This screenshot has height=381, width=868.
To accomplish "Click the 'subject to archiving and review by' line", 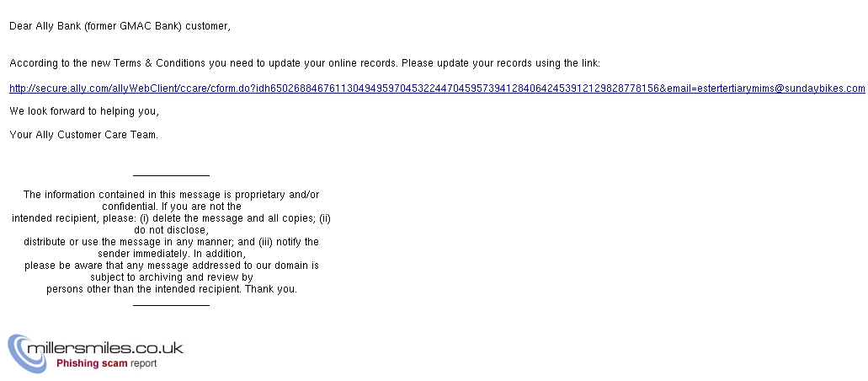I will [x=171, y=277].
